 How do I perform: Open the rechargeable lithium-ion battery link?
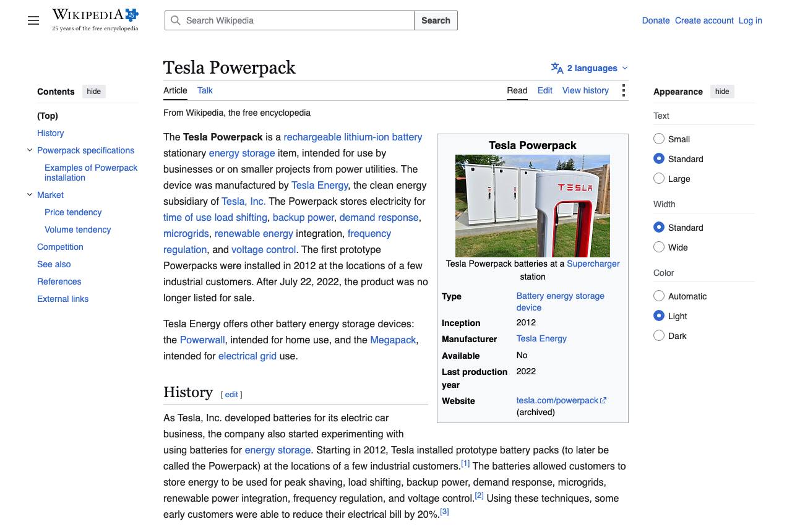pos(353,137)
